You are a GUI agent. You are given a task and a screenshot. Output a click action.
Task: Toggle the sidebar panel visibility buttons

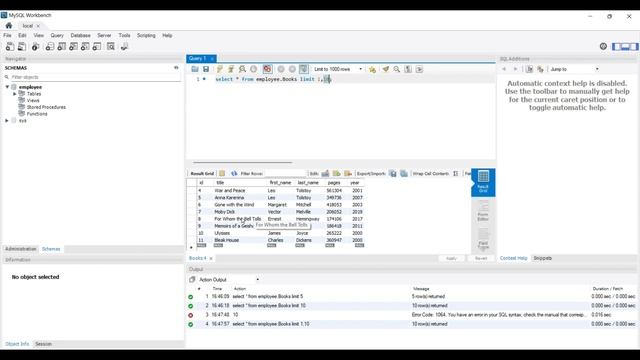(x=625, y=47)
